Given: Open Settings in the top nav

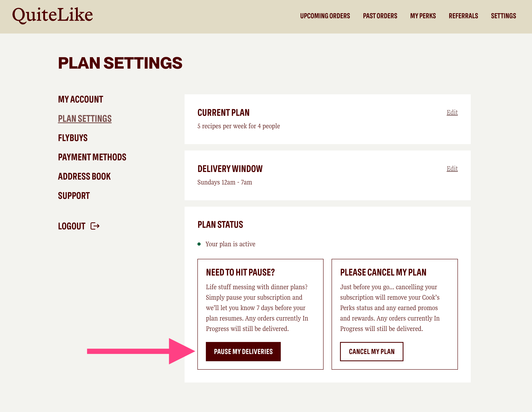Looking at the screenshot, I should pyautogui.click(x=503, y=16).
